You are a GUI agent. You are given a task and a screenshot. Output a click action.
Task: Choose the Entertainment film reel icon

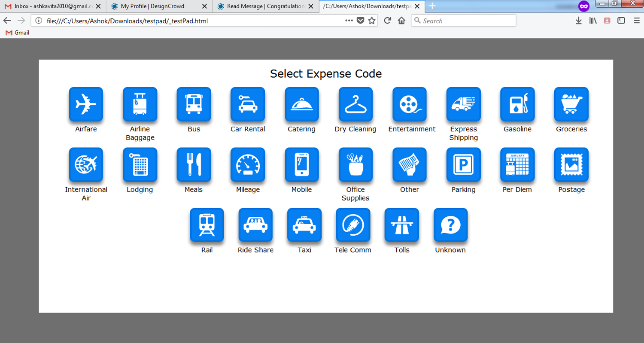tap(410, 104)
